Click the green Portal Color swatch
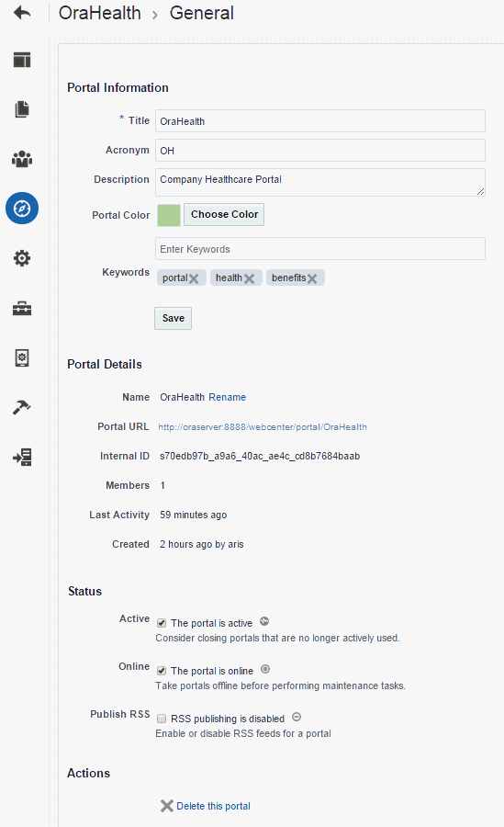This screenshot has width=504, height=827. click(169, 215)
